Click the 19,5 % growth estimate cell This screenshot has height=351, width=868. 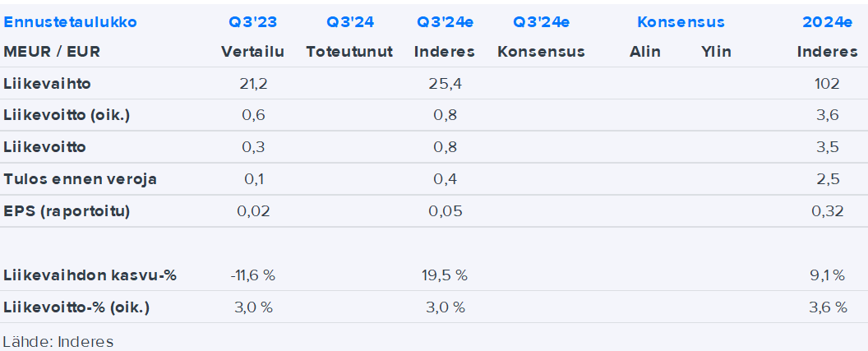tap(445, 275)
